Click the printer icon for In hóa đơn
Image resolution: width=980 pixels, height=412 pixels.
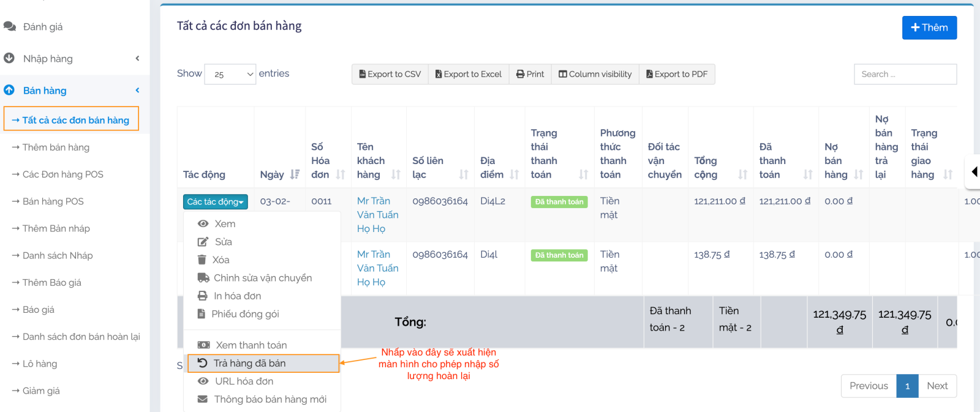[203, 296]
